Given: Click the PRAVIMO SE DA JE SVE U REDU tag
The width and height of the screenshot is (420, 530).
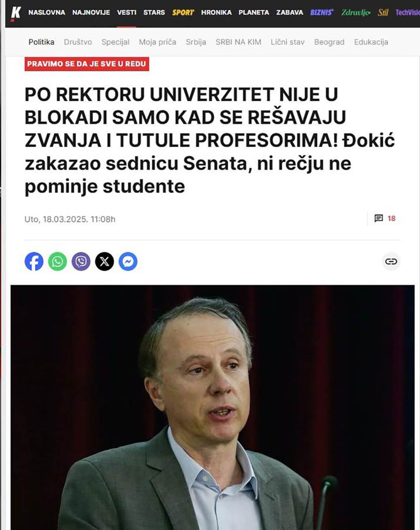Looking at the screenshot, I should point(87,64).
